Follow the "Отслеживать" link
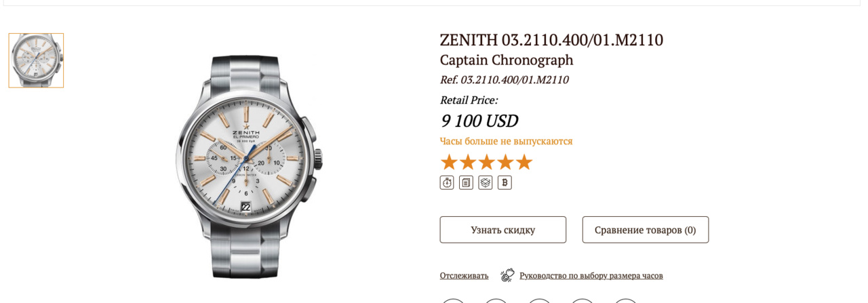The height and width of the screenshot is (303, 868). pos(464,276)
